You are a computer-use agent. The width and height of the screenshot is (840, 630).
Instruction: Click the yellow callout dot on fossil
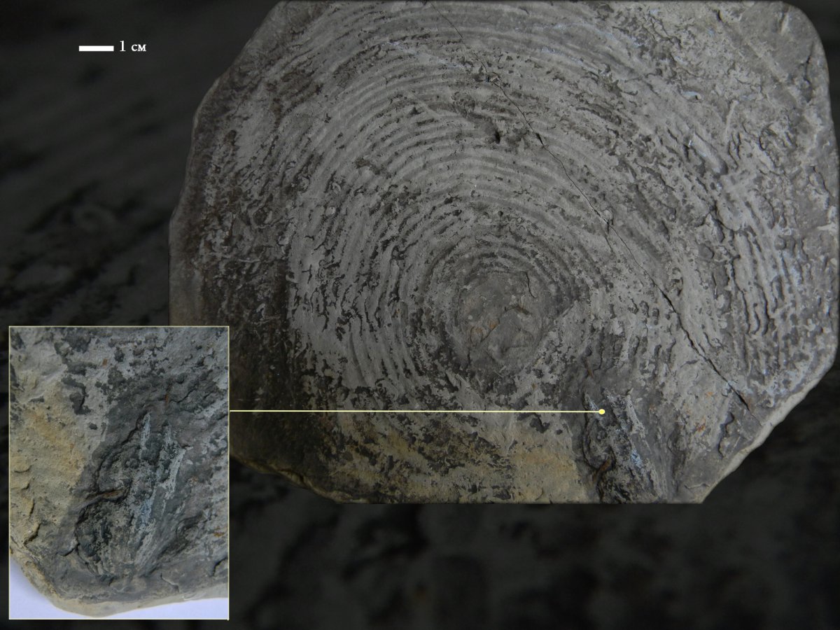click(x=601, y=412)
